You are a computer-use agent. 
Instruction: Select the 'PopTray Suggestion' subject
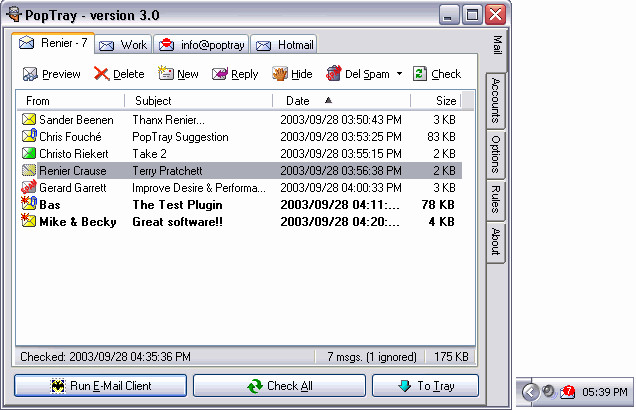180,137
